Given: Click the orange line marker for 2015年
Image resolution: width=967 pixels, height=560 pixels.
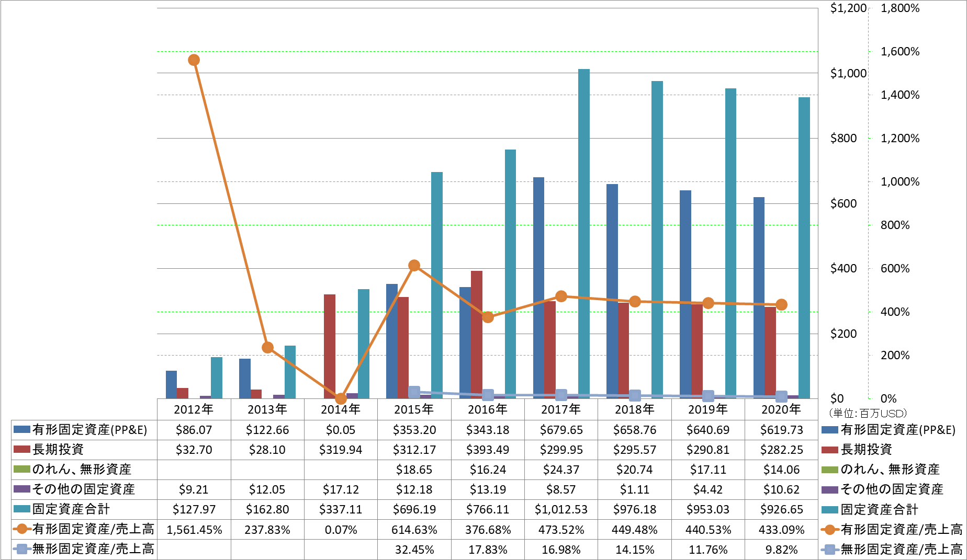Looking at the screenshot, I should pyautogui.click(x=414, y=265).
